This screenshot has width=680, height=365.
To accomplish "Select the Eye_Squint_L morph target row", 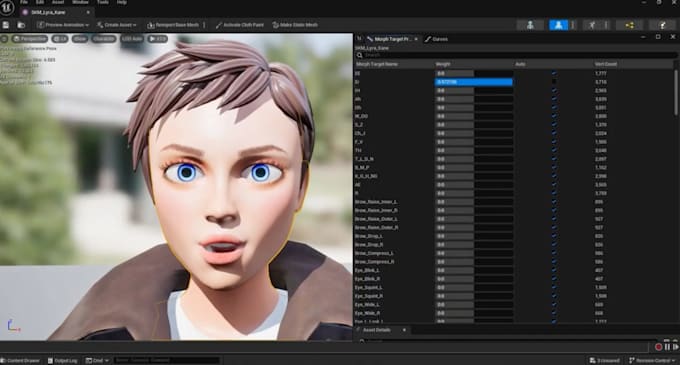I will point(514,287).
